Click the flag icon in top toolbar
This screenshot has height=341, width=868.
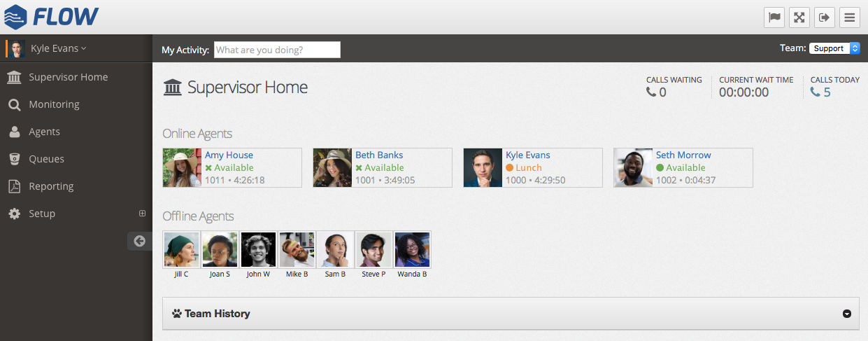(774, 18)
